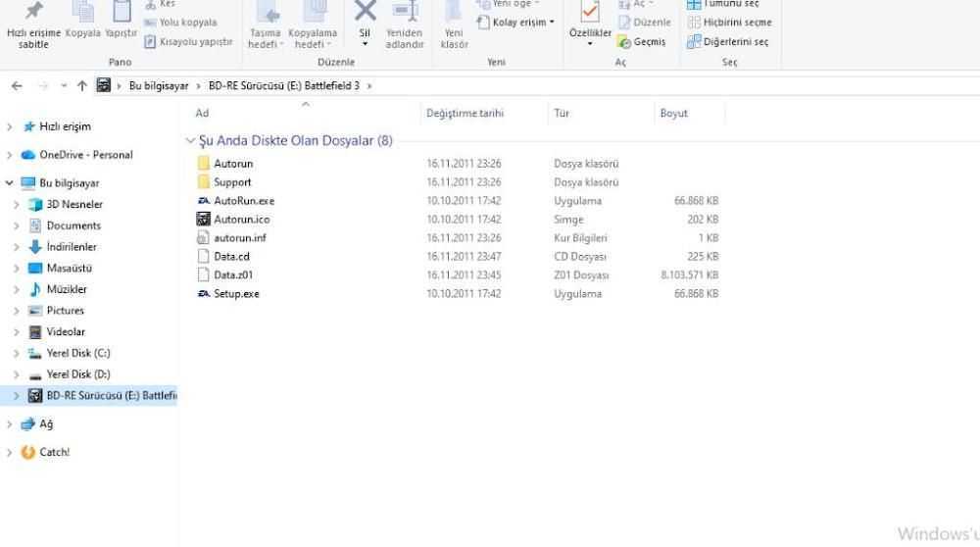
Task: Open Kopyalama hedefi dropdown
Action: pos(313,25)
